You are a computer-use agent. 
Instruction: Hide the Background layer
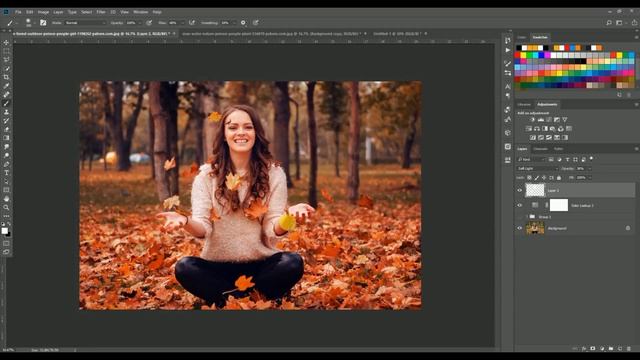click(520, 228)
